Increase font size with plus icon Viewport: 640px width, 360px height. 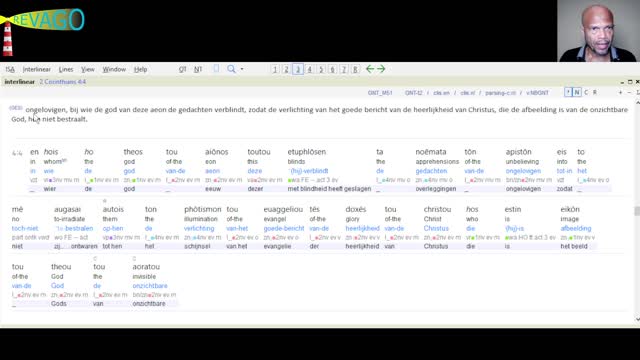click(620, 93)
